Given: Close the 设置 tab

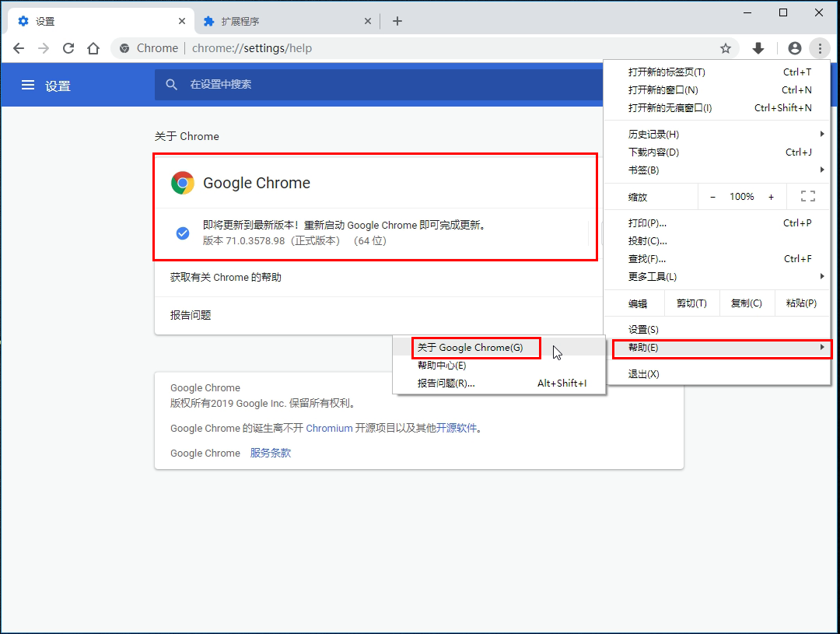Looking at the screenshot, I should tap(181, 21).
